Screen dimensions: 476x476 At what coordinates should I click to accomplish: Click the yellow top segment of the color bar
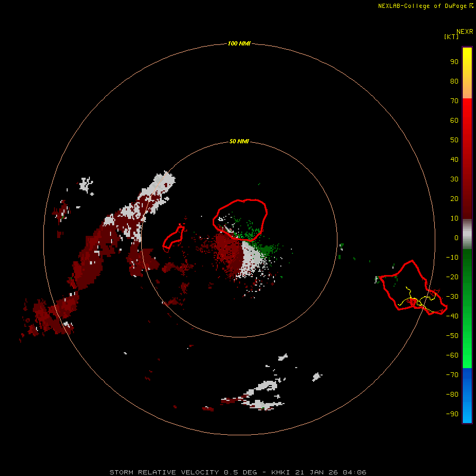(467, 73)
